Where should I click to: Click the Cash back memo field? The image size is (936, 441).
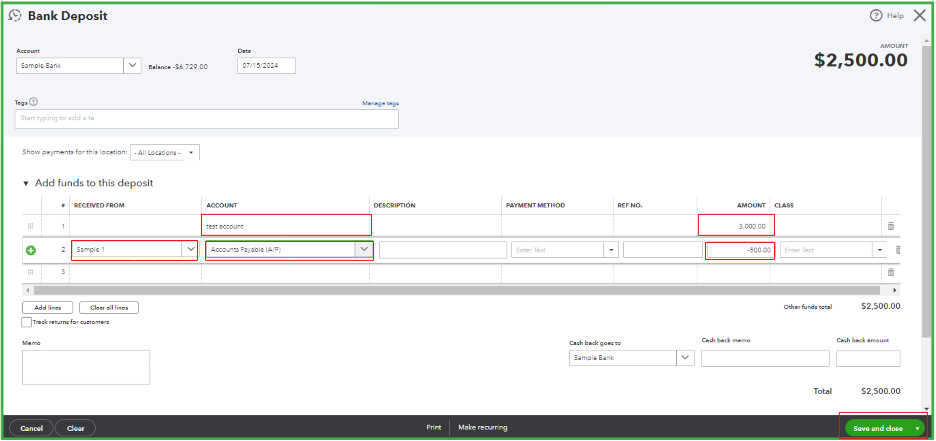(765, 358)
